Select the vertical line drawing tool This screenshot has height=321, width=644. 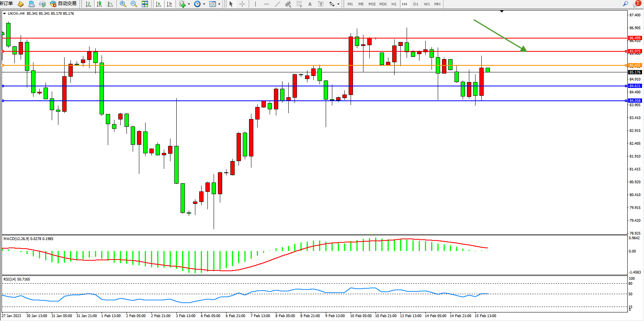coord(255,4)
